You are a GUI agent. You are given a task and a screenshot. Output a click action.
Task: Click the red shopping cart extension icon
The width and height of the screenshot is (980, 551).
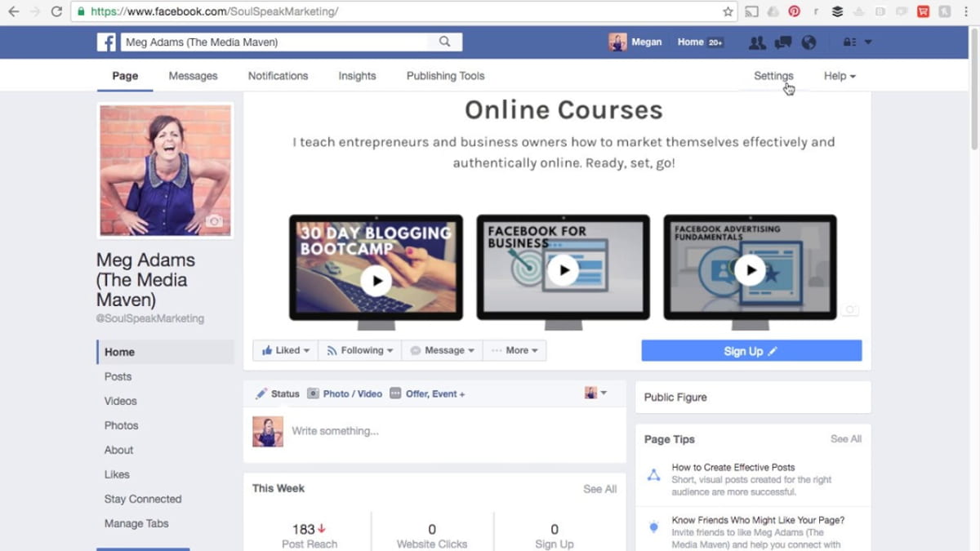[x=923, y=11]
